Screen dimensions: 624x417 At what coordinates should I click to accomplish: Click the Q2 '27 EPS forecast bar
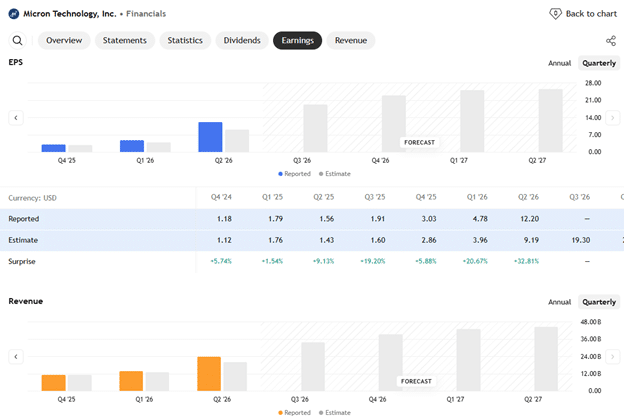click(x=550, y=121)
